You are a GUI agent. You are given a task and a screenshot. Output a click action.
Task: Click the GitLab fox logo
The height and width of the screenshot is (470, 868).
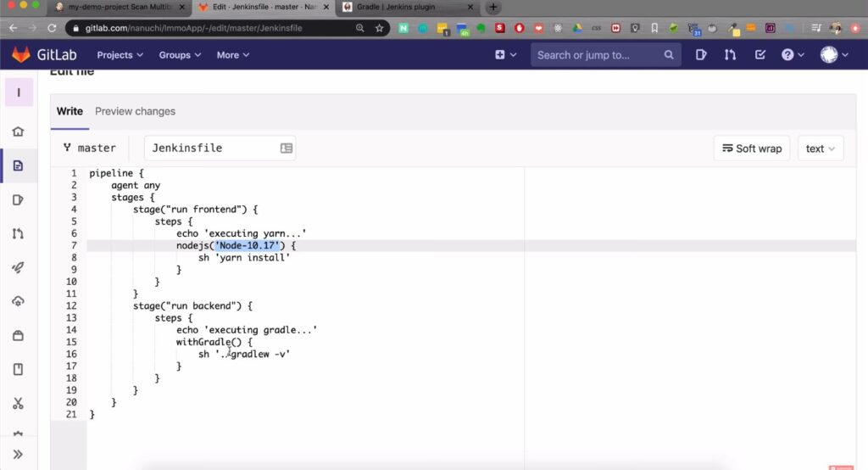tap(21, 54)
